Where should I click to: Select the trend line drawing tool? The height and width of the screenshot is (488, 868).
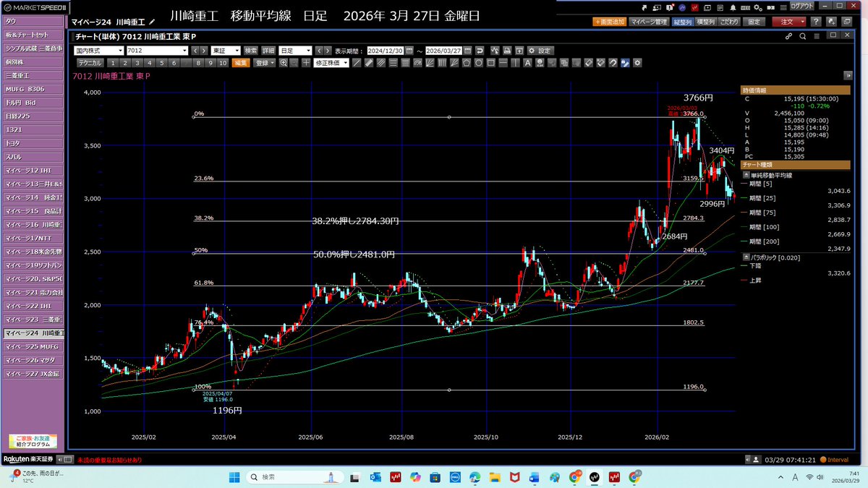[357, 63]
